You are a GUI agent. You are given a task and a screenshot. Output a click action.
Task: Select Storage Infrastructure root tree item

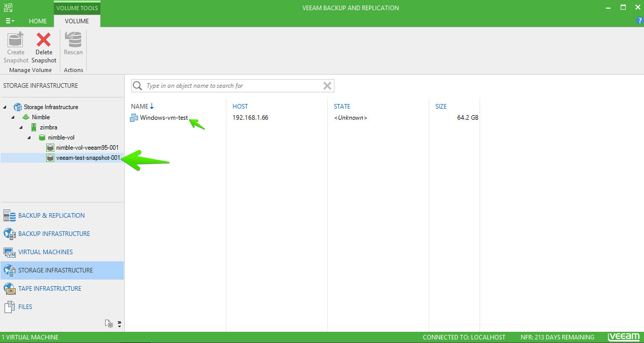click(x=51, y=107)
